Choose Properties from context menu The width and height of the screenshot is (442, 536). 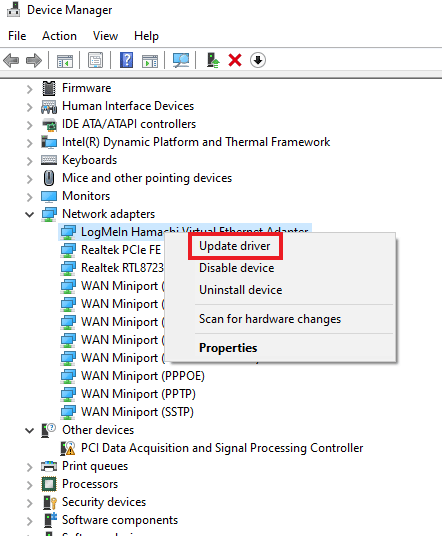(x=228, y=348)
